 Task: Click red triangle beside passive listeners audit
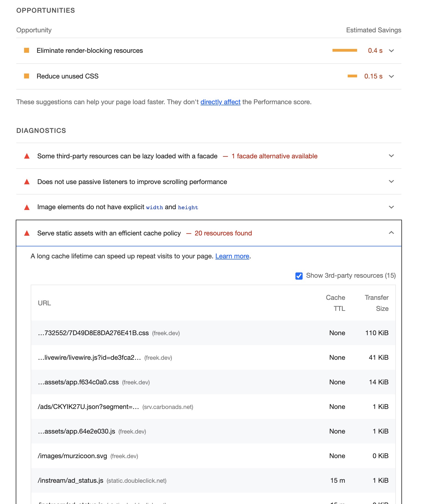click(27, 182)
